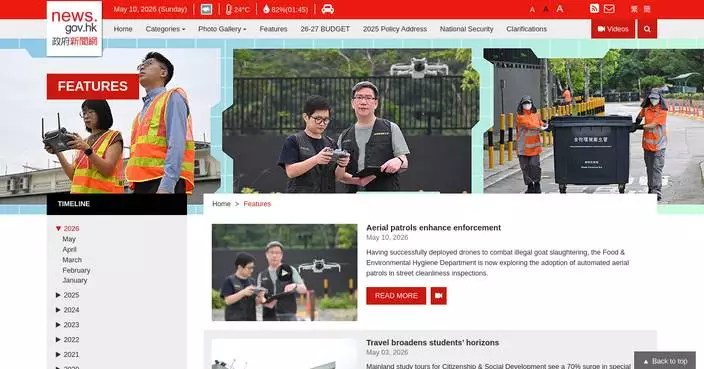The height and width of the screenshot is (369, 704).
Task: Click the humidity droplet icon
Action: coord(266,9)
